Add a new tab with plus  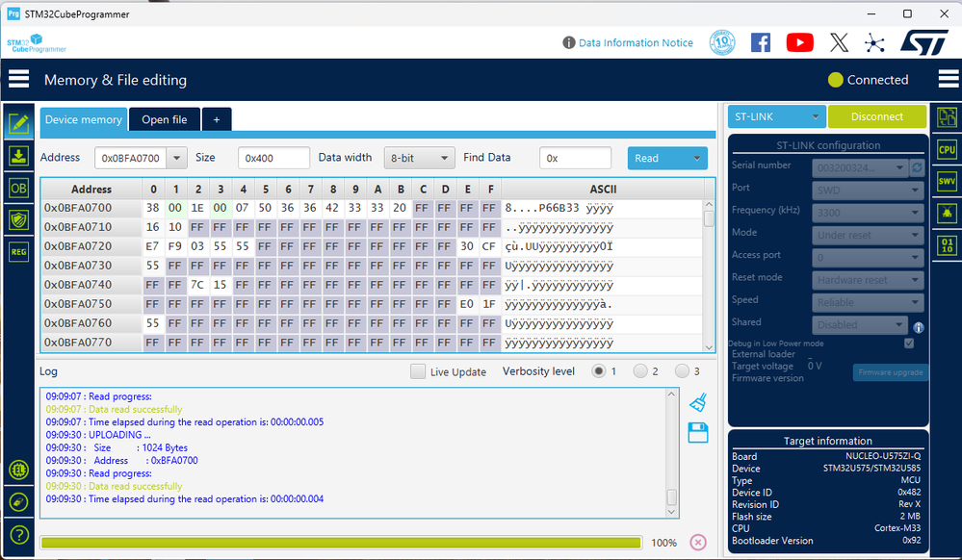coord(217,119)
